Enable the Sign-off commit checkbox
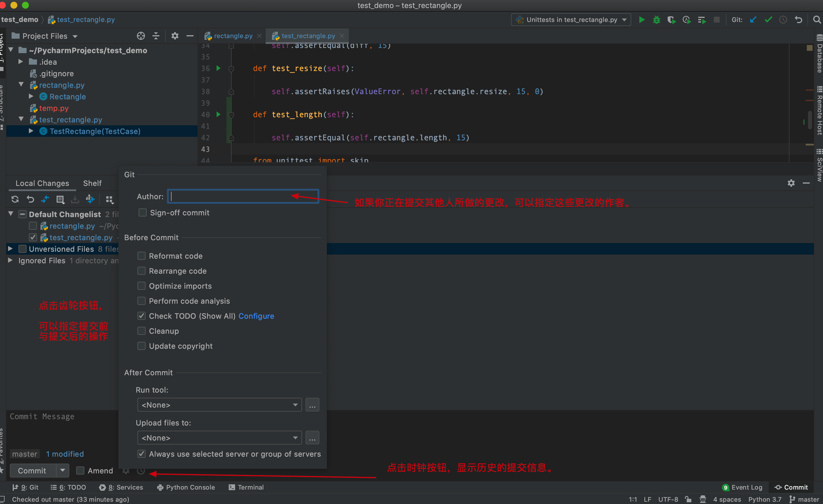Viewport: 823px width, 504px height. tap(143, 213)
